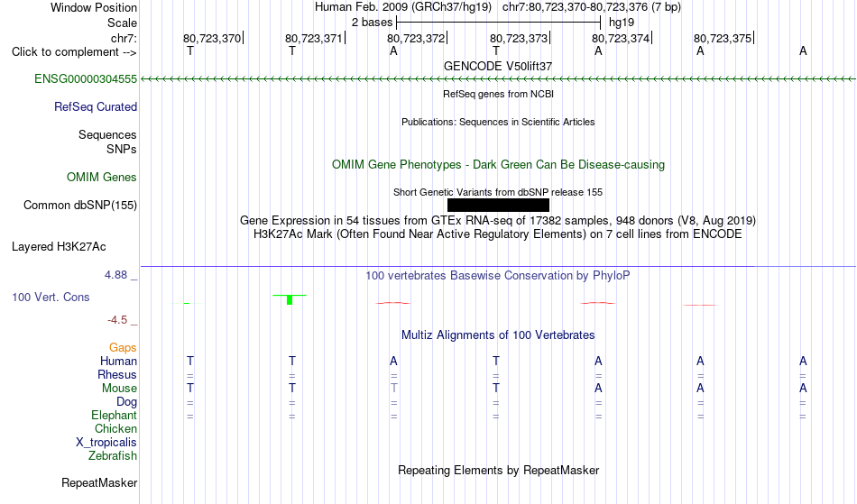This screenshot has height=504, width=857.
Task: Click 'Short Genetic Variants from dbSNP' title
Action: click(498, 192)
